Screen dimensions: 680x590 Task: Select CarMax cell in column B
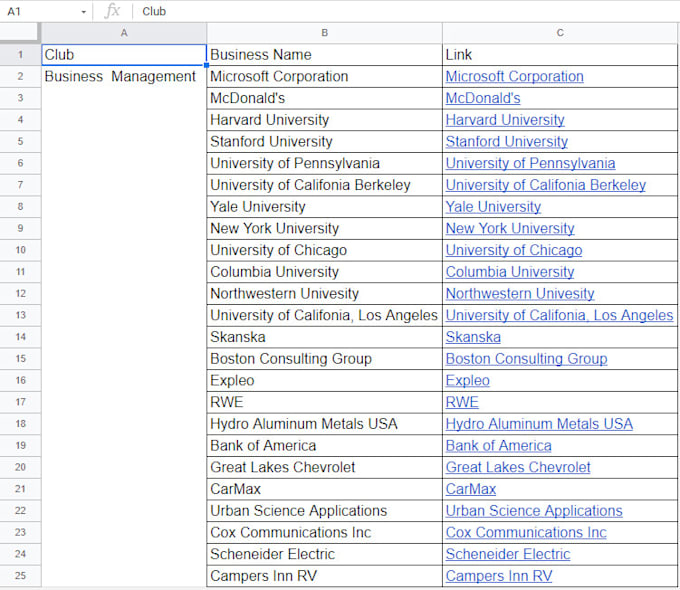324,489
